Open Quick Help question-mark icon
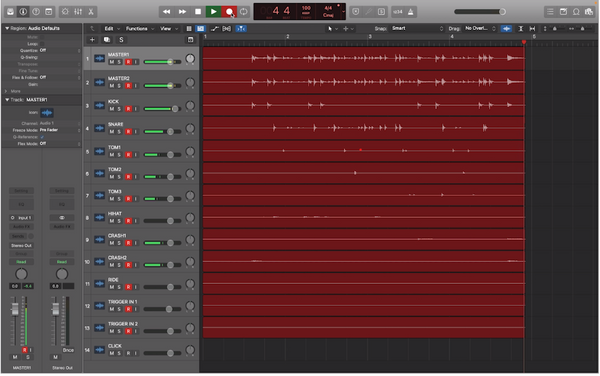Screen dimensions: 600x376 click(x=36, y=12)
